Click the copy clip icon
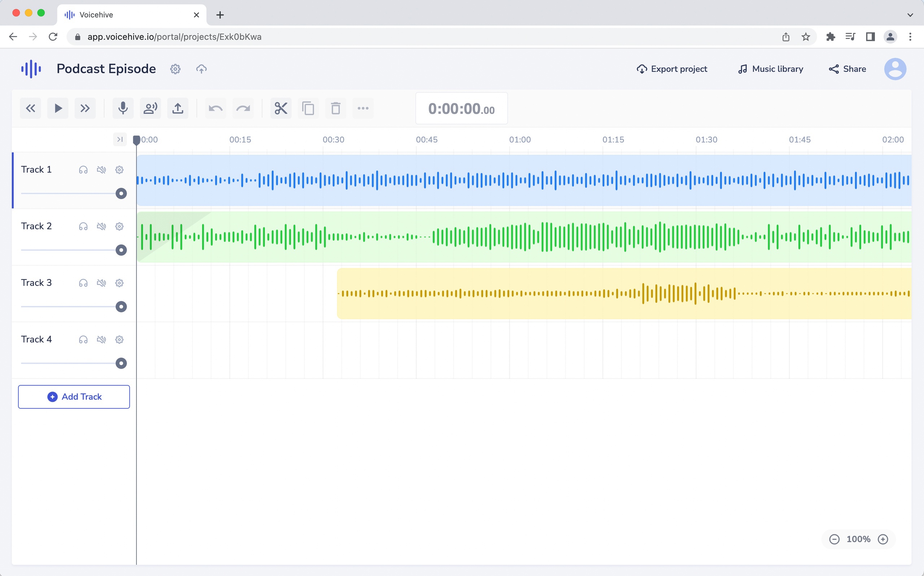Image resolution: width=924 pixels, height=576 pixels. (308, 109)
